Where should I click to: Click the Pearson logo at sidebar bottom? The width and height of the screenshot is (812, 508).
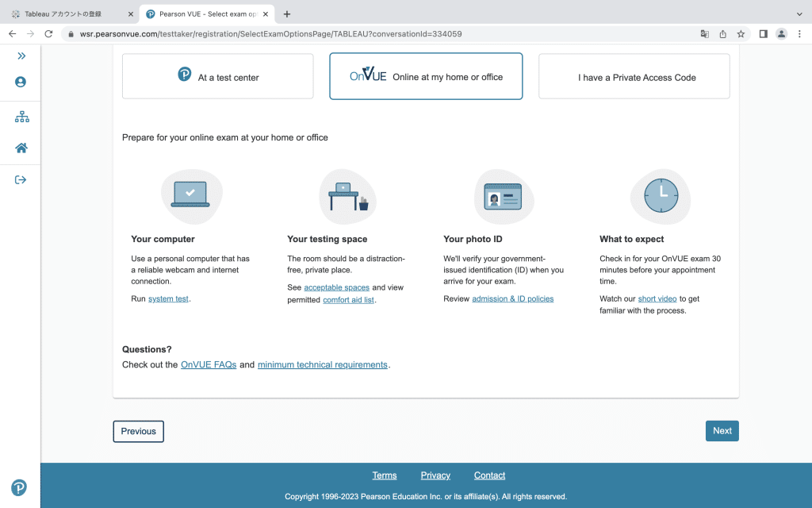click(x=19, y=487)
